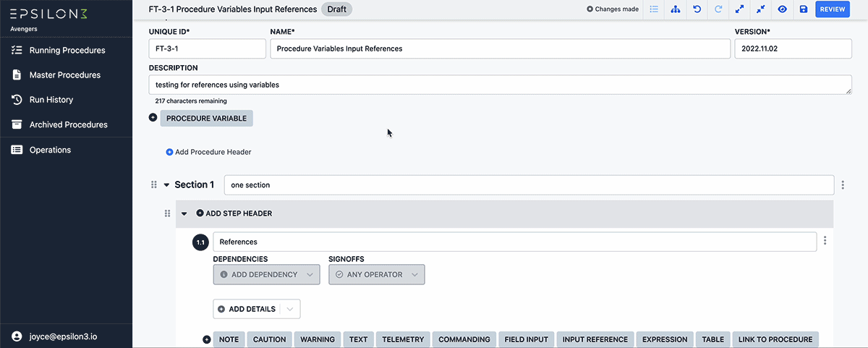Click the Operations list icon

[x=17, y=150]
